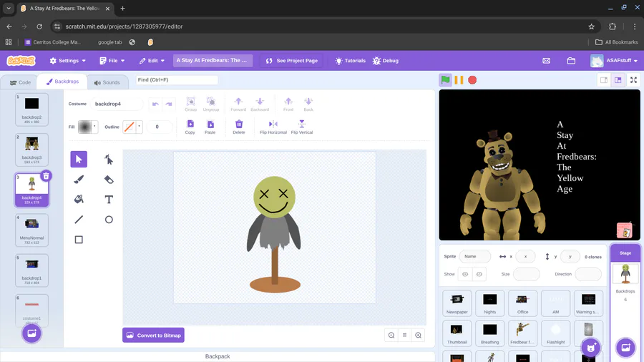Select the Fill bucket tool

(79, 200)
